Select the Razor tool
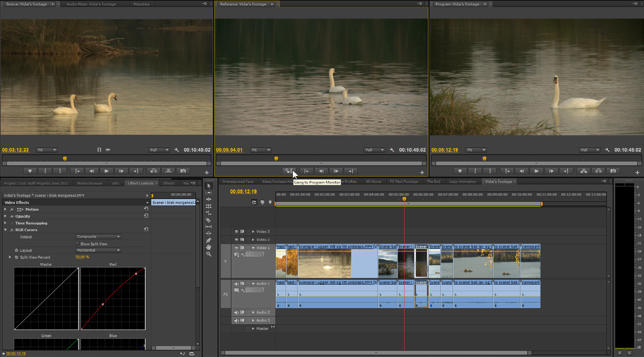Image resolution: width=644 pixels, height=357 pixels. [x=209, y=220]
